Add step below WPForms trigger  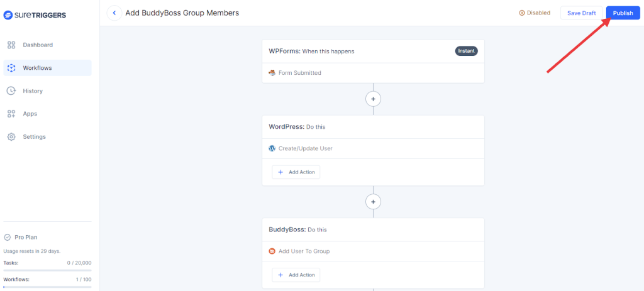pos(373,99)
